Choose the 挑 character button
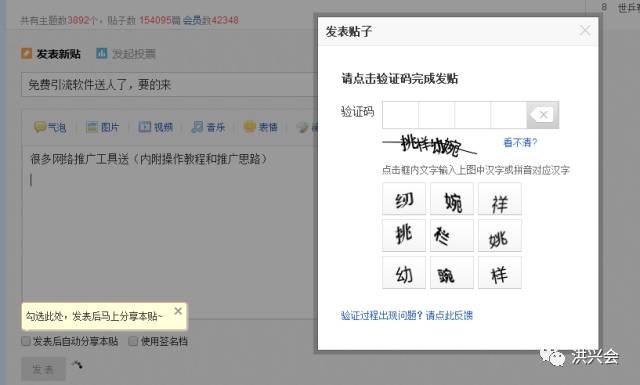 (x=404, y=236)
